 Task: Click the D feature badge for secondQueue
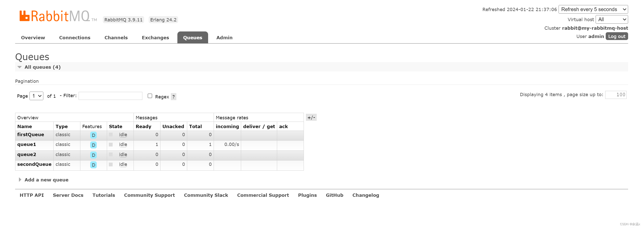93,165
